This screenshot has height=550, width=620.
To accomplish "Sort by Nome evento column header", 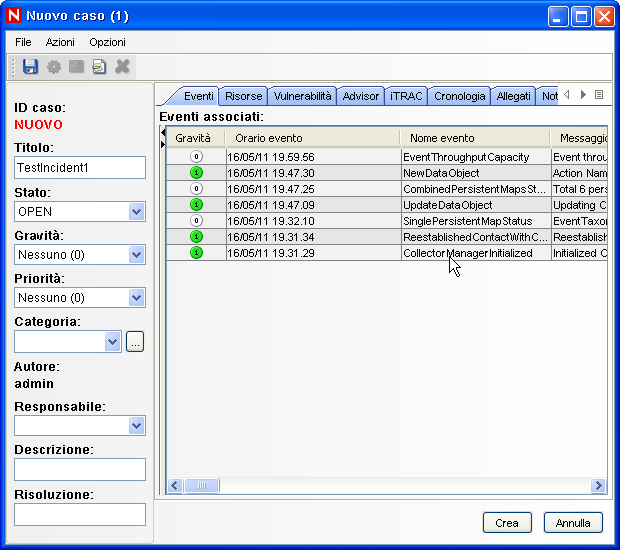I will click(x=475, y=138).
